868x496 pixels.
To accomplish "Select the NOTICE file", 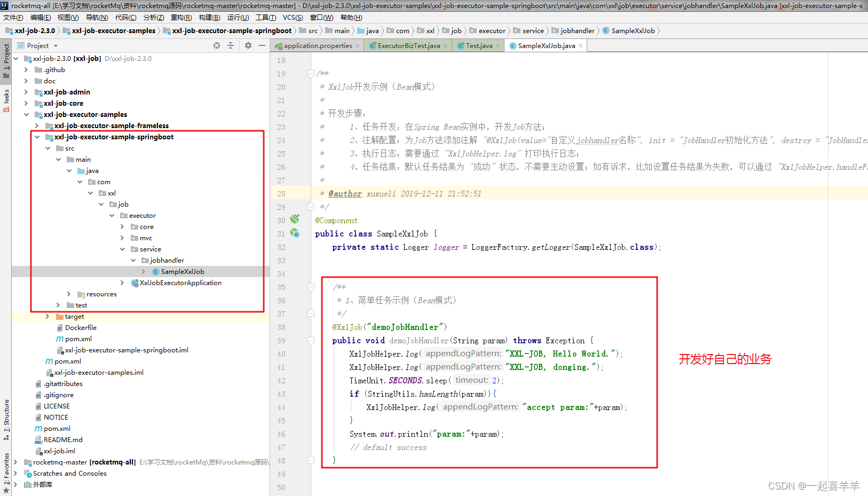I will click(x=56, y=417).
